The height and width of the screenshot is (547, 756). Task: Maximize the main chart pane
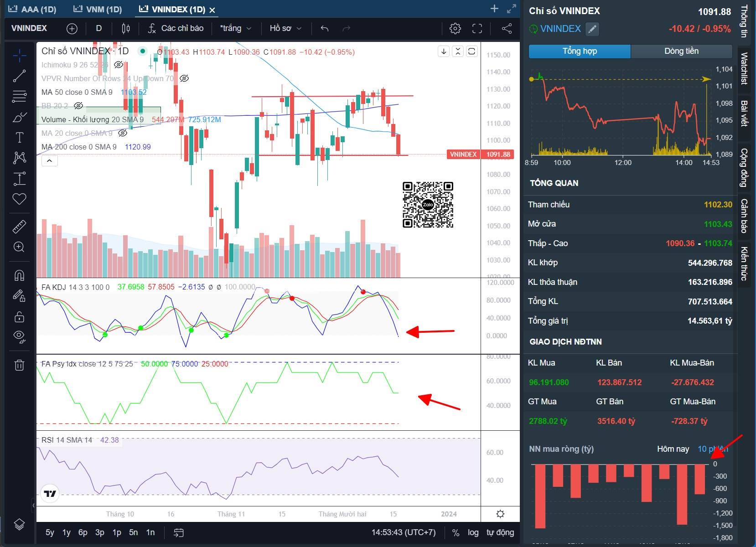[472, 51]
